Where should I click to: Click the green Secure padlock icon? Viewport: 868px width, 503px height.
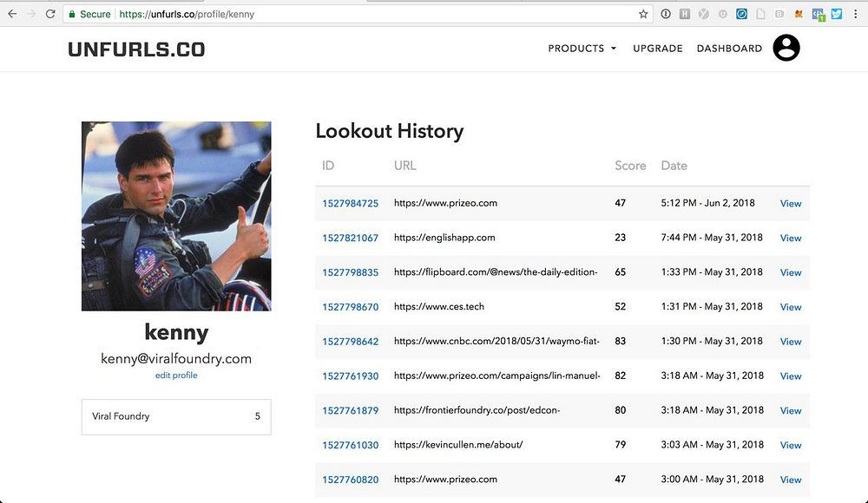72,14
